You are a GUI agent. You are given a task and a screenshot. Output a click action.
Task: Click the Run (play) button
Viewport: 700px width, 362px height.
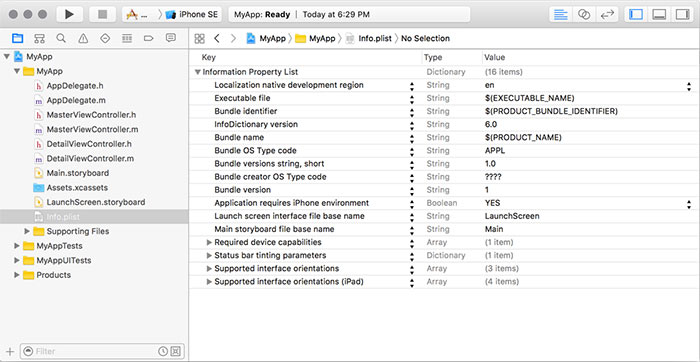pyautogui.click(x=69, y=14)
